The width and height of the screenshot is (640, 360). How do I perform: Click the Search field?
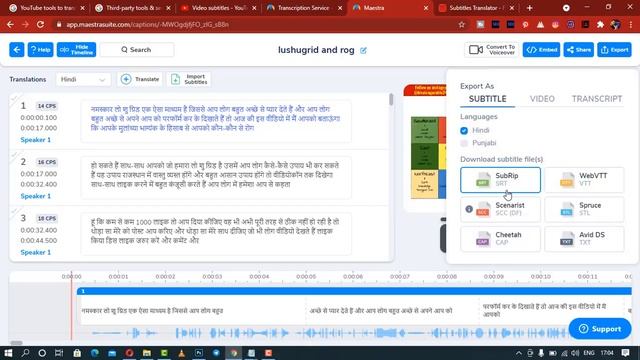[x=137, y=50]
